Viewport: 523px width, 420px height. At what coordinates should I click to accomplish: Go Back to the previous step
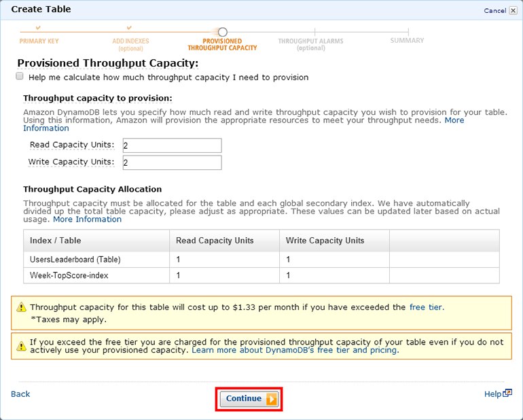tap(20, 394)
